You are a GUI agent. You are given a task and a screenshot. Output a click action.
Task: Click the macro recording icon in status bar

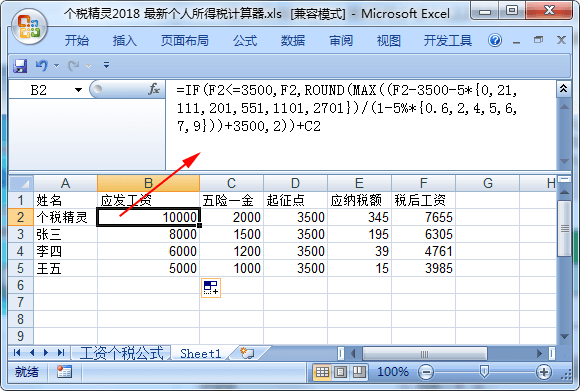[x=64, y=372]
